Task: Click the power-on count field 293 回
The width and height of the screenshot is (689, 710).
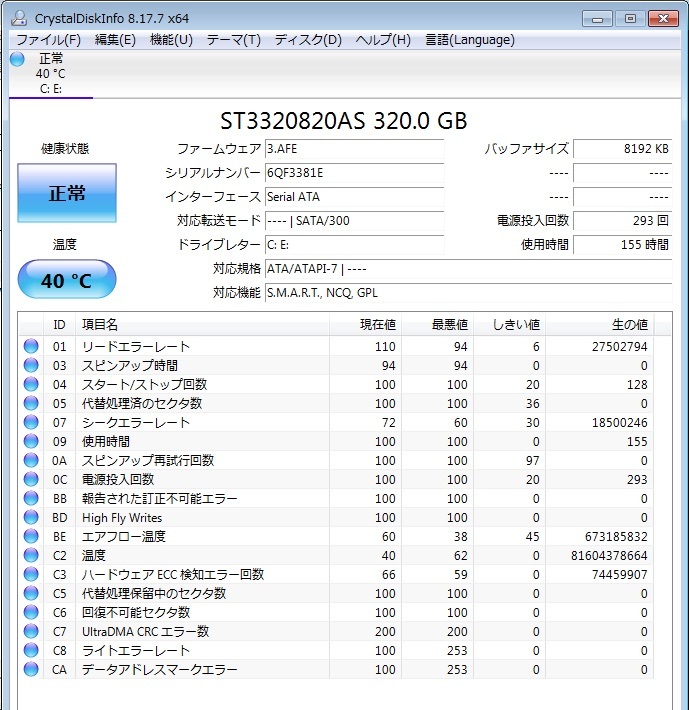Action: [622, 221]
